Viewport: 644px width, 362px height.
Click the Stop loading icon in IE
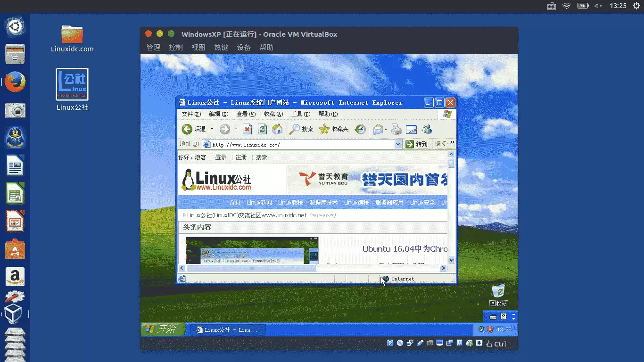(247, 129)
